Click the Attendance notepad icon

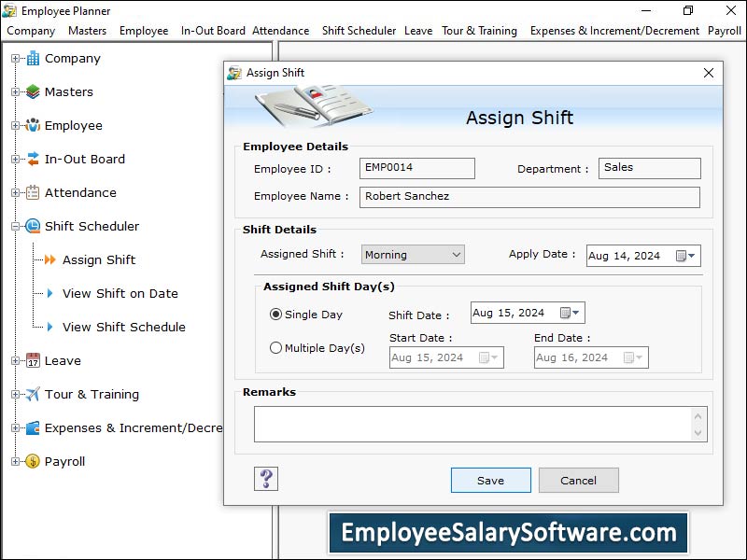33,192
